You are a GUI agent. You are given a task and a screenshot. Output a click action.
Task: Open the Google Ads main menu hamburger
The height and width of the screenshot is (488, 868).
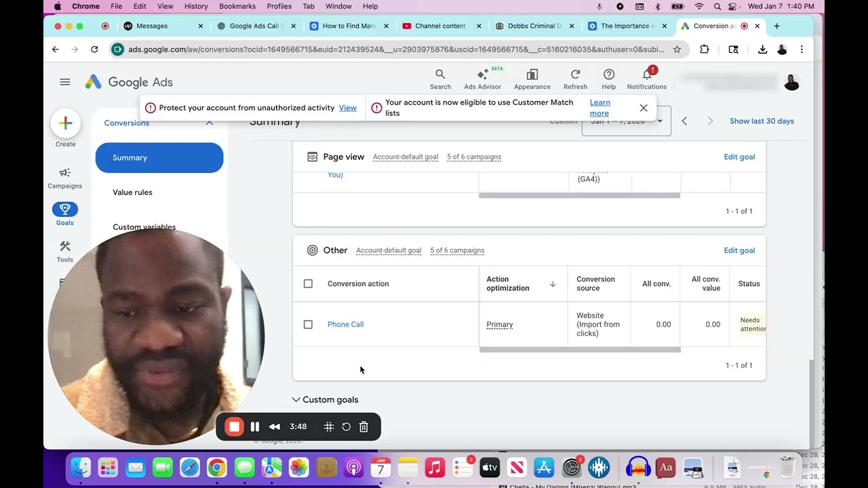[x=65, y=82]
